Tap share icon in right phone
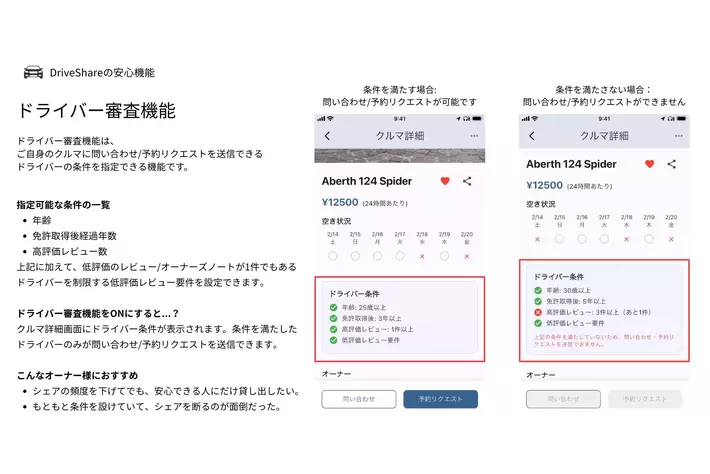The width and height of the screenshot is (710, 474). pyautogui.click(x=671, y=164)
